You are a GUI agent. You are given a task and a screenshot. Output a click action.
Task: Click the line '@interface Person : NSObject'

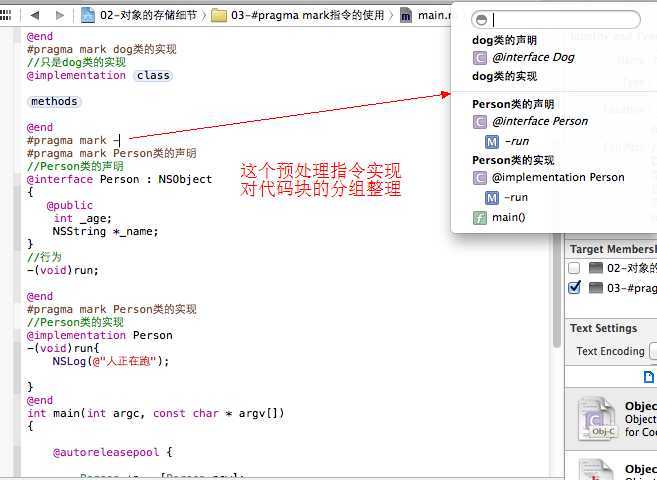click(x=119, y=179)
